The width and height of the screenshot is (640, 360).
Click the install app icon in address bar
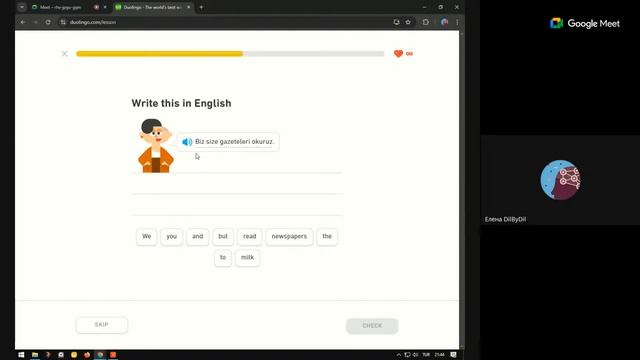coord(396,22)
